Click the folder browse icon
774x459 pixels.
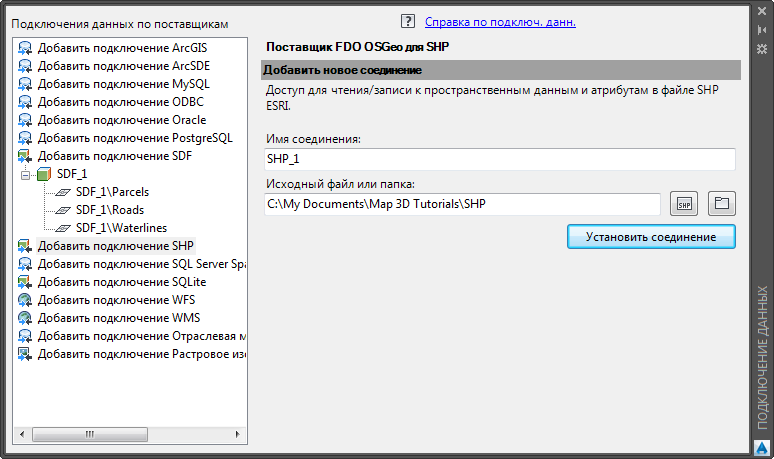point(721,204)
